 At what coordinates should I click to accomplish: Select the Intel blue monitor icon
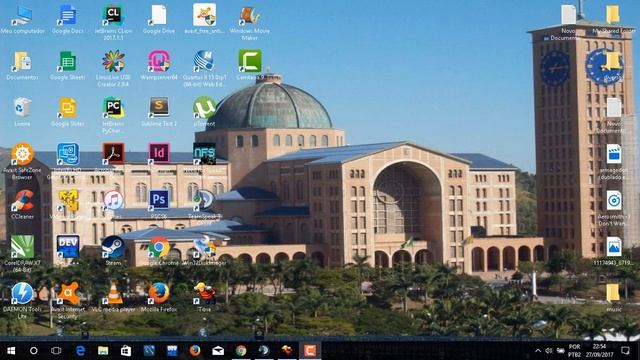click(68, 154)
